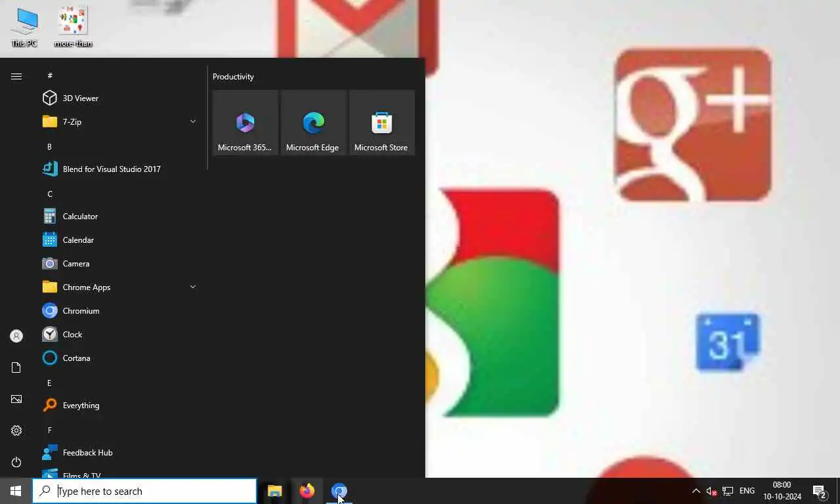This screenshot has width=840, height=504.
Task: Switch to Firefox on the taskbar
Action: point(306,491)
